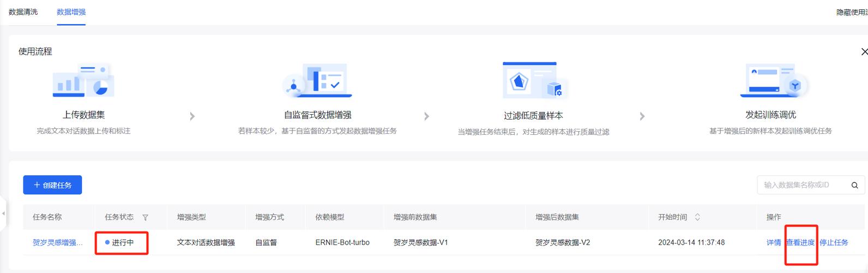Click the 隐藏使用流程 link at top right

pyautogui.click(x=852, y=13)
